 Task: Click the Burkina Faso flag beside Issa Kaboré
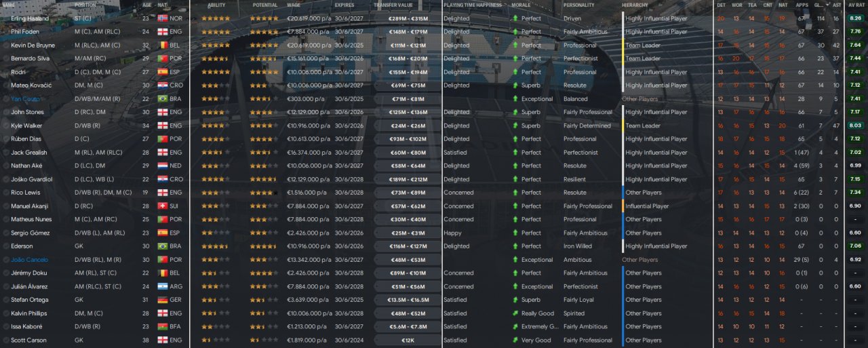point(162,326)
